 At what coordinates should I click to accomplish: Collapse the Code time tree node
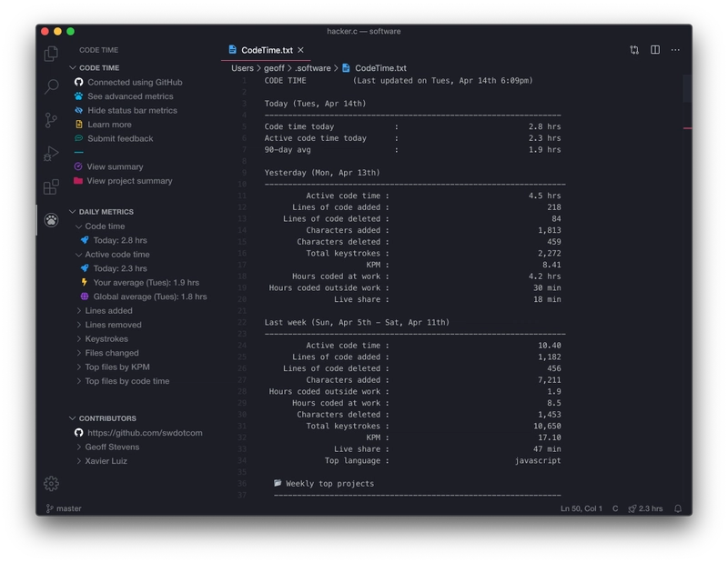(79, 226)
